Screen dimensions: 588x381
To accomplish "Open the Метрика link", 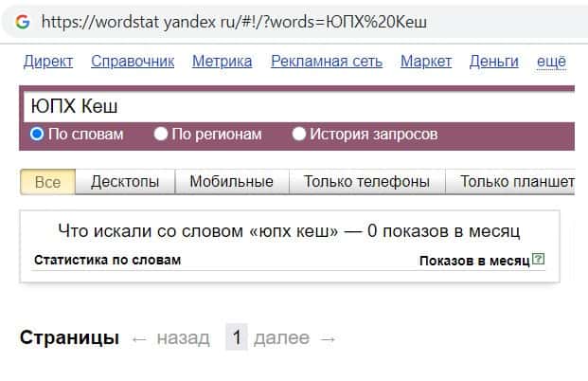I will (x=222, y=62).
